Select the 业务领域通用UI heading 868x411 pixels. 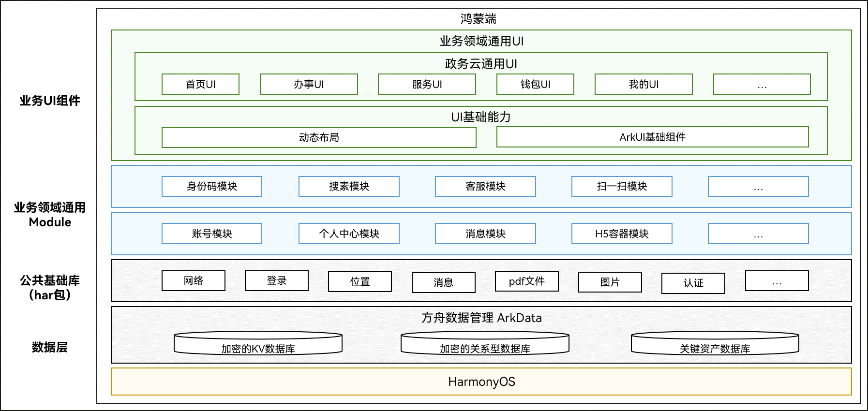(481, 41)
